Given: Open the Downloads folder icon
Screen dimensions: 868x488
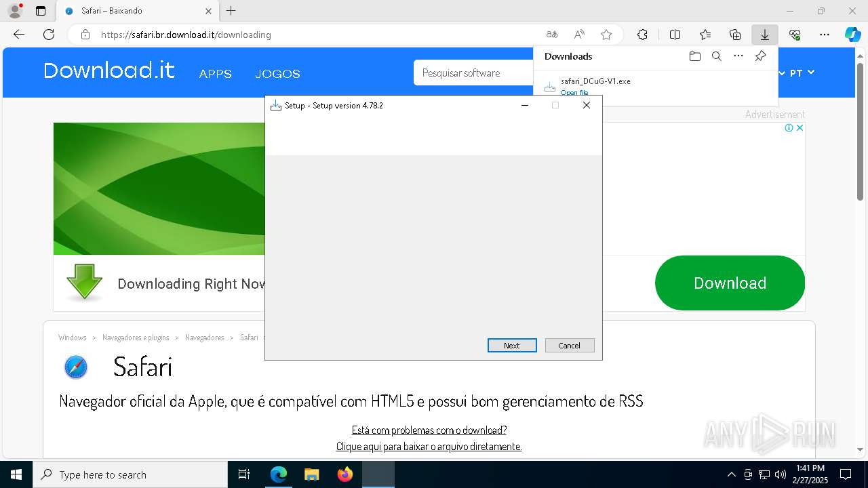Looking at the screenshot, I should (694, 56).
